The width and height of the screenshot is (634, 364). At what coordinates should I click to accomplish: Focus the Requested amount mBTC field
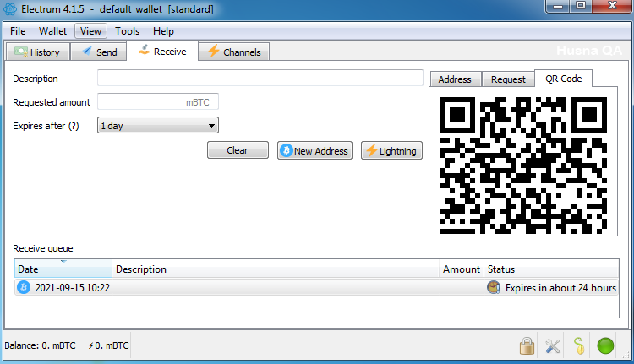coord(158,102)
